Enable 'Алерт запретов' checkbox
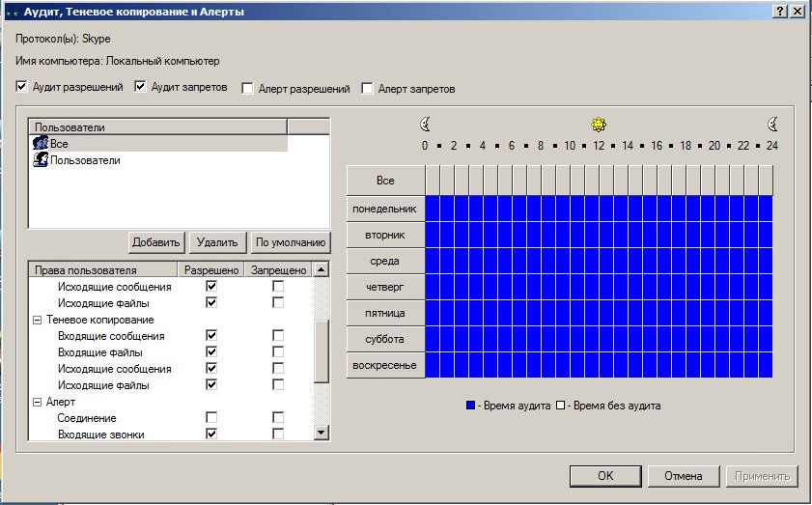Viewport: 812px width, 505px height. pos(367,89)
